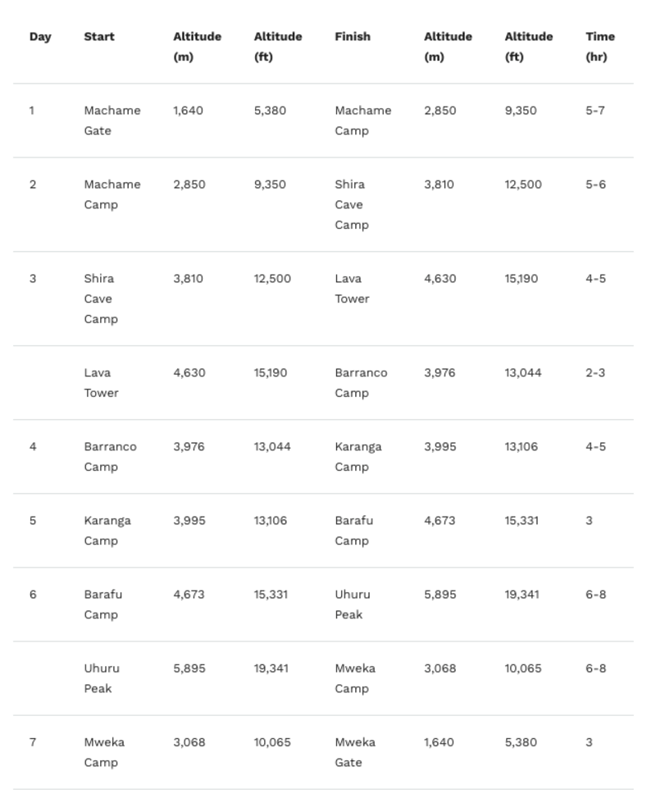The width and height of the screenshot is (656, 812).
Task: Click the Finish column header
Action: tap(353, 37)
